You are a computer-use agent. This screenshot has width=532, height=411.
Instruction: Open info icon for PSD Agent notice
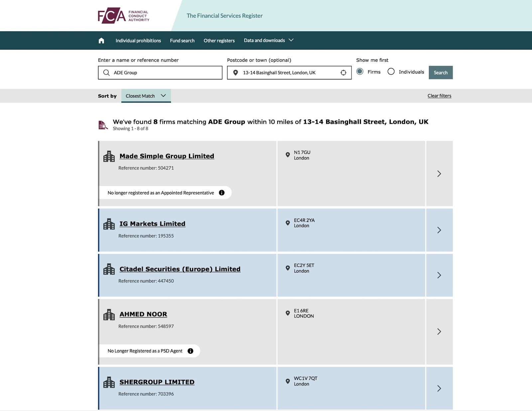pos(191,351)
